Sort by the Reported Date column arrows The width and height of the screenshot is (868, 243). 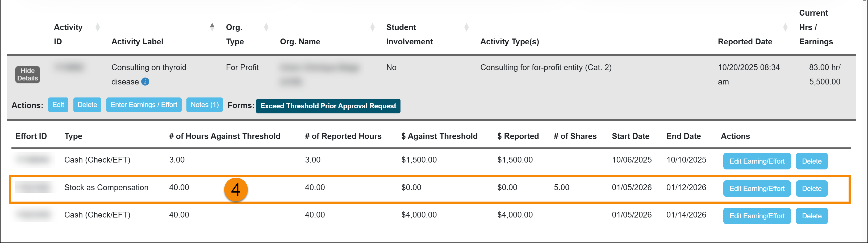tap(786, 27)
